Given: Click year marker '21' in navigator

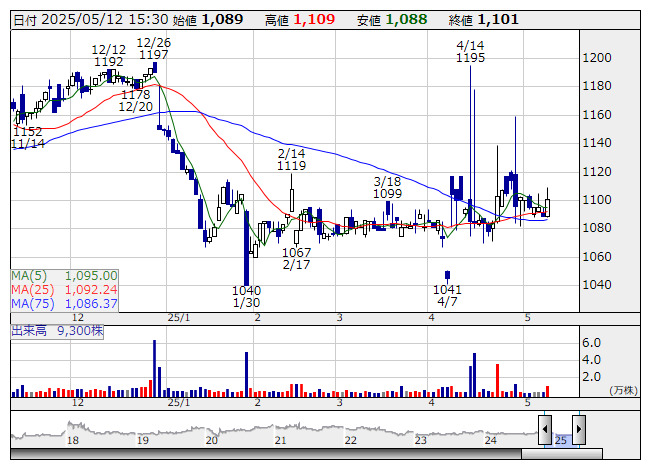Looking at the screenshot, I should pos(280,440).
